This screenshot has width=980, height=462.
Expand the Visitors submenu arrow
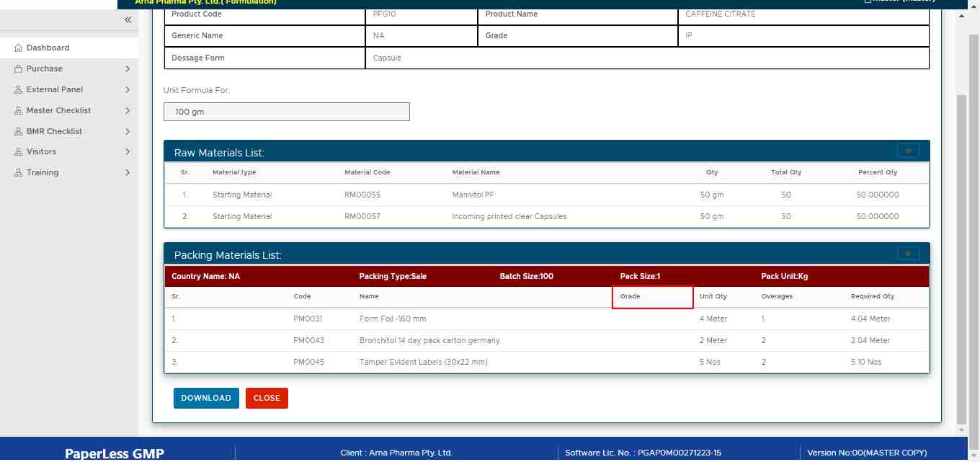tap(128, 152)
